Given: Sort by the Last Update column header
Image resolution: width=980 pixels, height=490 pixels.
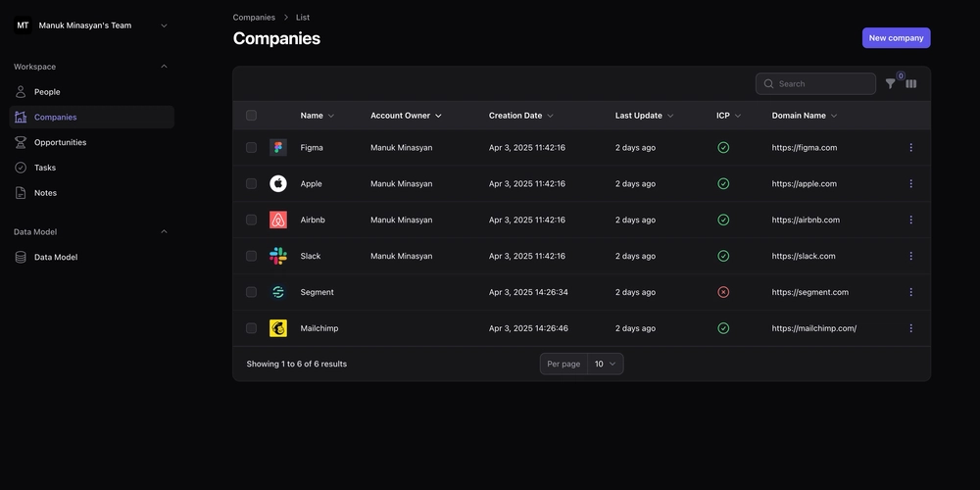Looking at the screenshot, I should (x=645, y=116).
